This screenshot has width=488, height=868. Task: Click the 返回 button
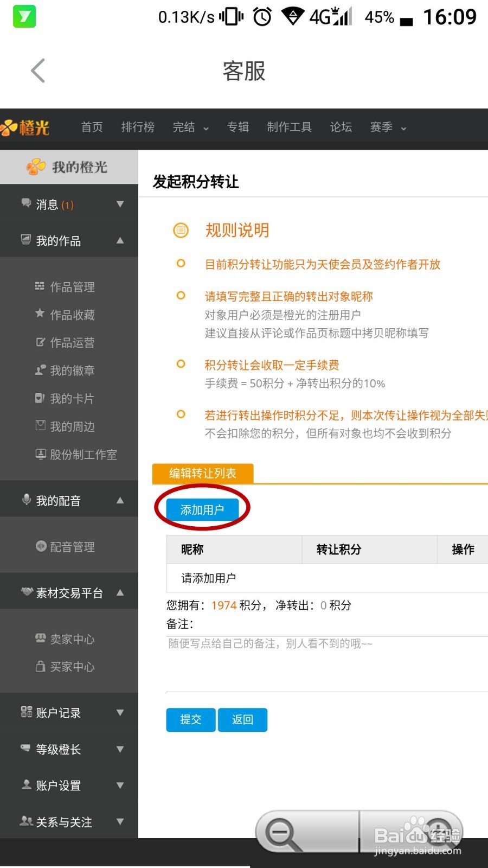coord(242,720)
